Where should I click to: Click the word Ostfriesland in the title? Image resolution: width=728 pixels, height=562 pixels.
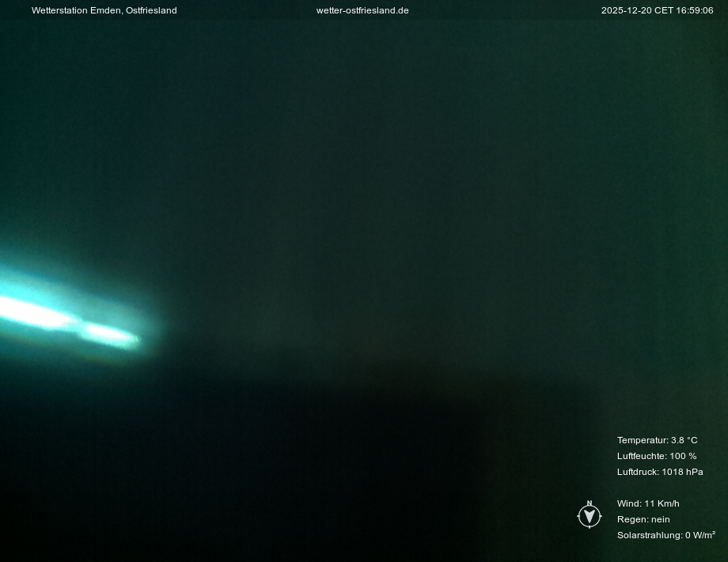(x=151, y=10)
